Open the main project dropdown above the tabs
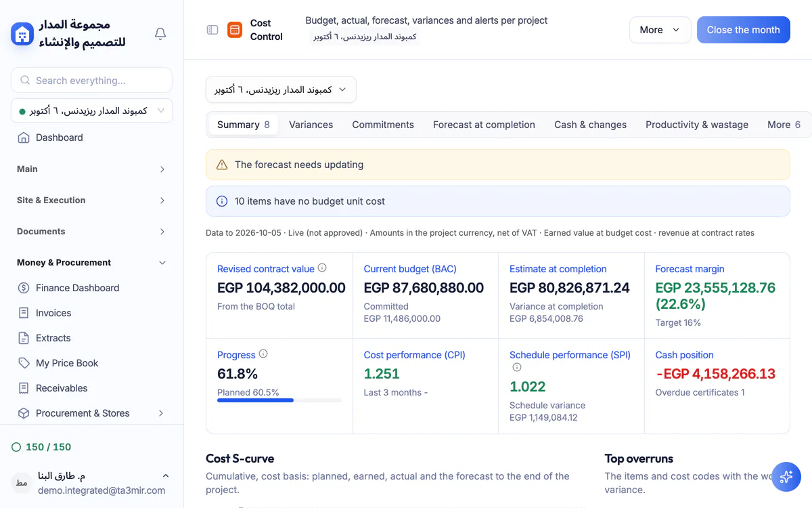This screenshot has width=812, height=508. [281, 89]
